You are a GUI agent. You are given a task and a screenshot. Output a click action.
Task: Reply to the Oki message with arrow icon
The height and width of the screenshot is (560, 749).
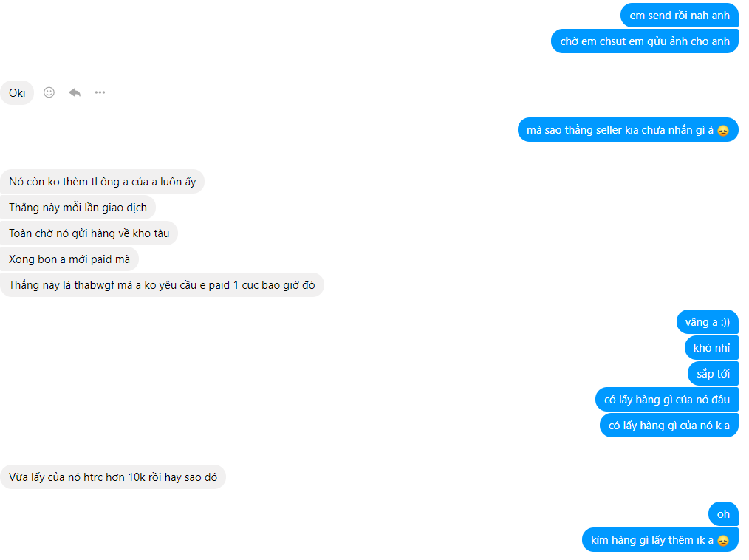coord(75,92)
